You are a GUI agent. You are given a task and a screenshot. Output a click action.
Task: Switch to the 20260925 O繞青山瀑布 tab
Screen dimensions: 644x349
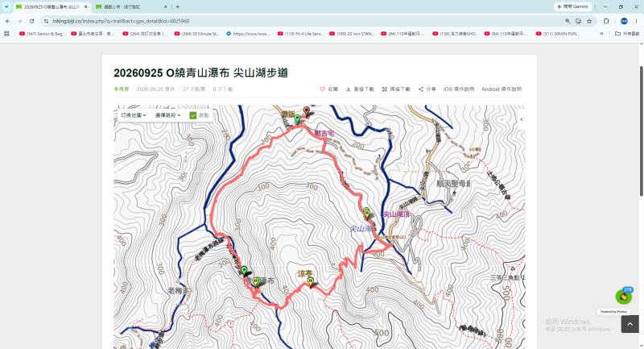[52, 6]
